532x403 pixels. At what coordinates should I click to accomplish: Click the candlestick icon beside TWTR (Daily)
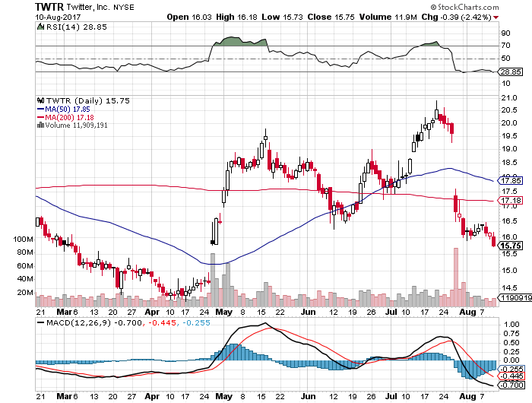[40, 100]
